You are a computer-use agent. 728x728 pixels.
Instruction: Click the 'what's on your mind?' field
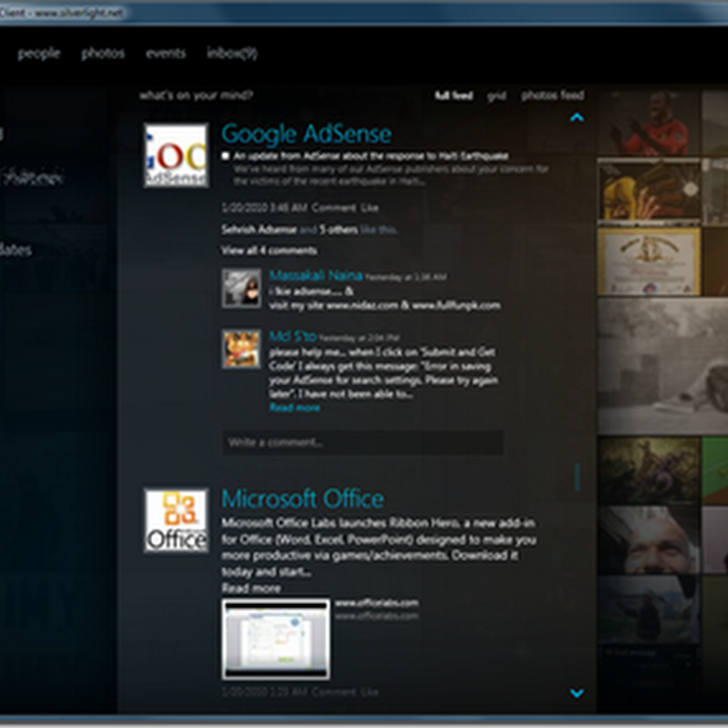click(196, 96)
